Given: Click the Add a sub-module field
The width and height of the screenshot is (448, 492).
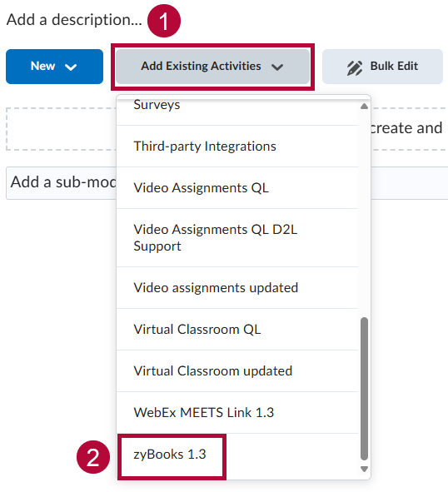Looking at the screenshot, I should click(226, 183).
